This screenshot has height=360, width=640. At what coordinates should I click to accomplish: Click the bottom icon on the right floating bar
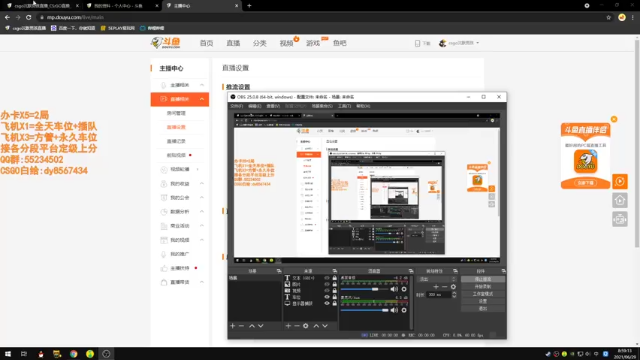click(620, 220)
